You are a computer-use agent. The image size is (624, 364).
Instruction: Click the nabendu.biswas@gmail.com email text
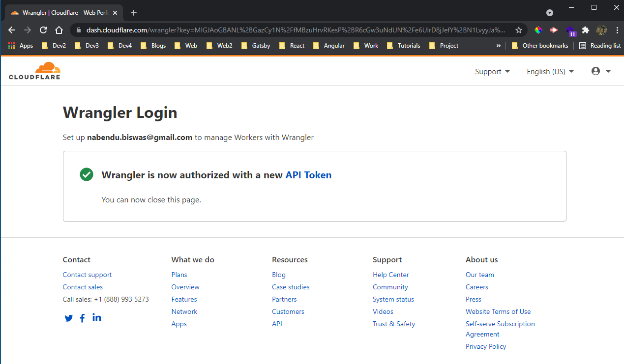click(140, 138)
